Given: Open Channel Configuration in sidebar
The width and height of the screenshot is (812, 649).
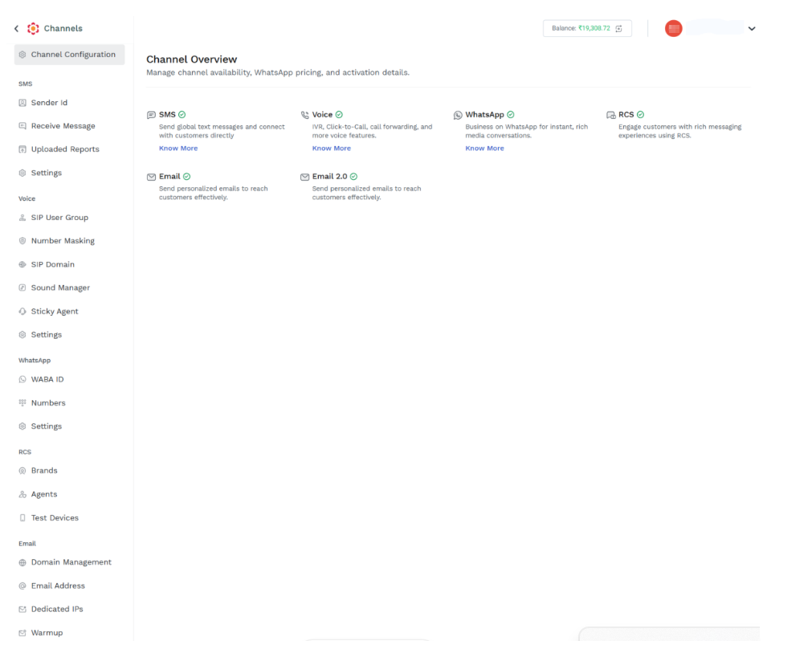Looking at the screenshot, I should tap(69, 55).
